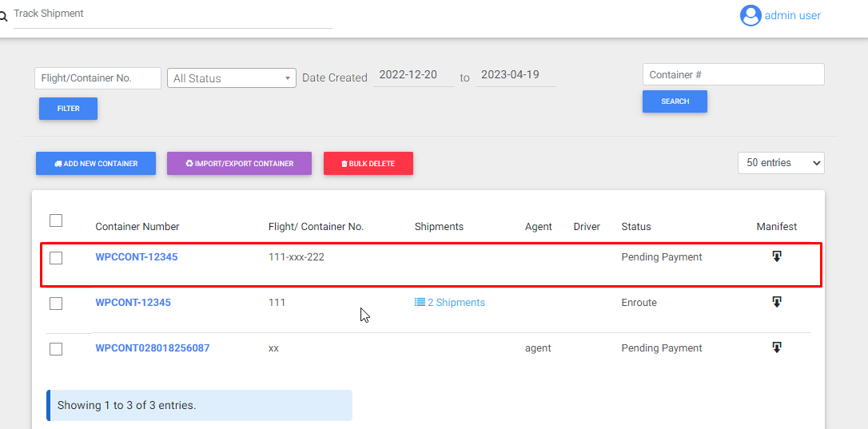The height and width of the screenshot is (429, 868).
Task: Open the 50 entries page-size dropdown
Action: [781, 163]
